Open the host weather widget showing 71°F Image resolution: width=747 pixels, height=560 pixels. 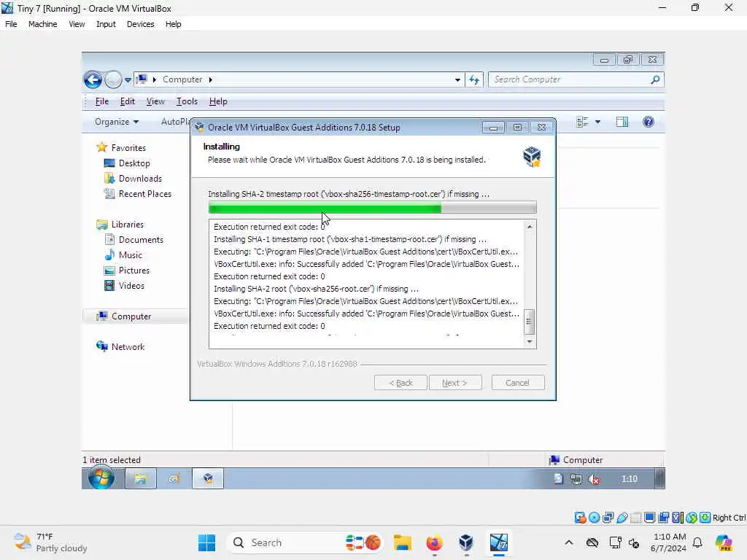tap(50, 542)
